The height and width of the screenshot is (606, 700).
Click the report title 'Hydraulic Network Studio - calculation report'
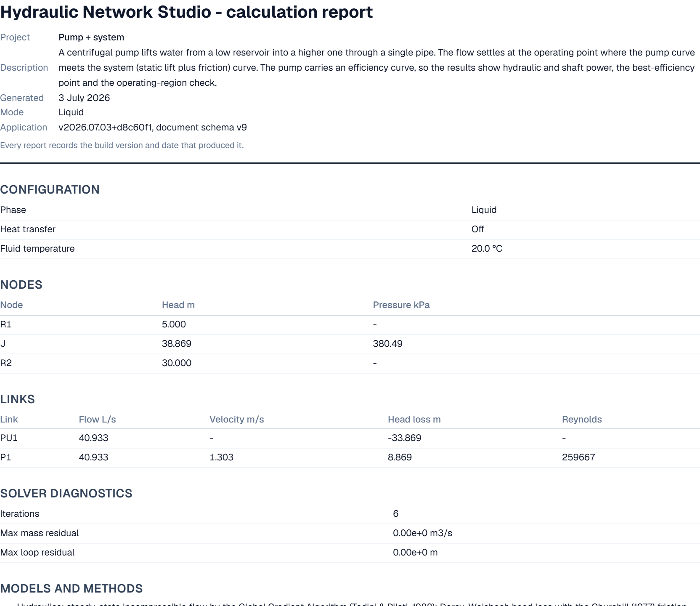(186, 12)
